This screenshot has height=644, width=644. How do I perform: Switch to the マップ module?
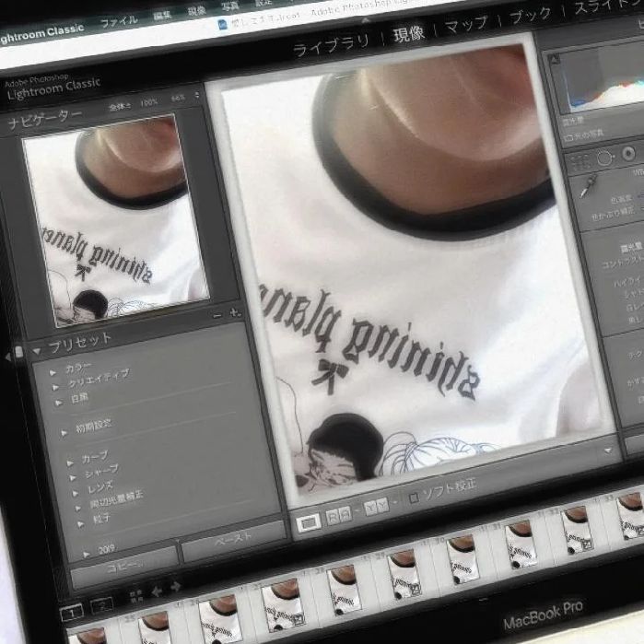tap(466, 25)
